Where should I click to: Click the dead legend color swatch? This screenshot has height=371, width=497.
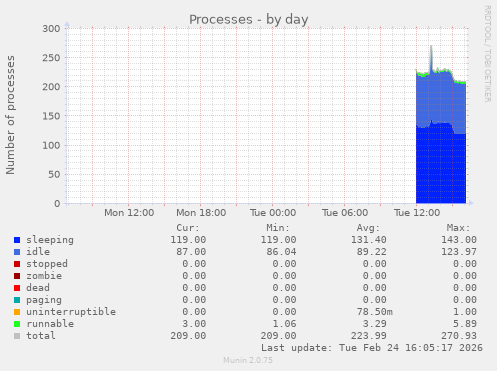pos(17,288)
